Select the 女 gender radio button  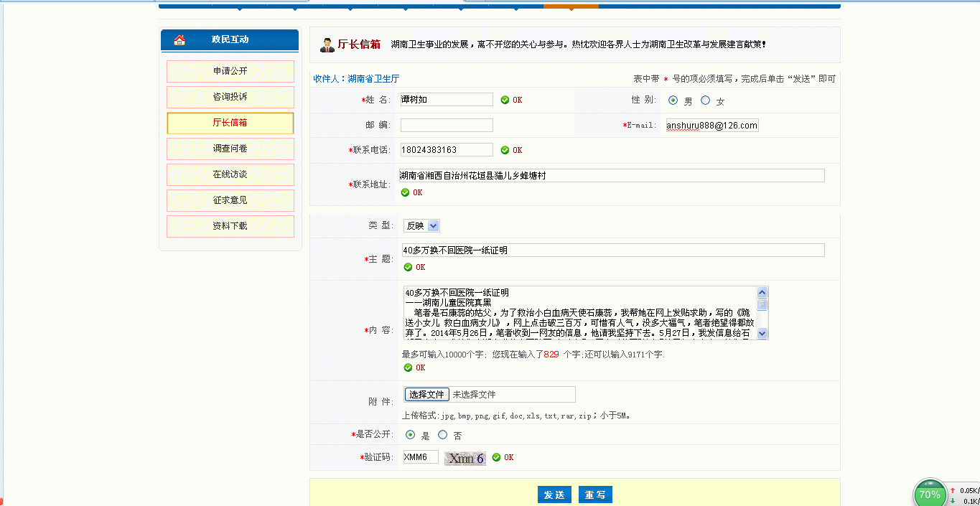pyautogui.click(x=705, y=100)
